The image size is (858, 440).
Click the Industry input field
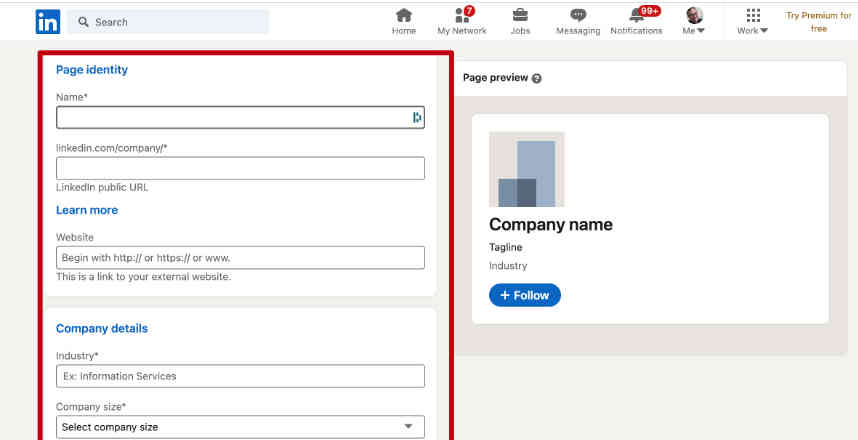coord(240,376)
